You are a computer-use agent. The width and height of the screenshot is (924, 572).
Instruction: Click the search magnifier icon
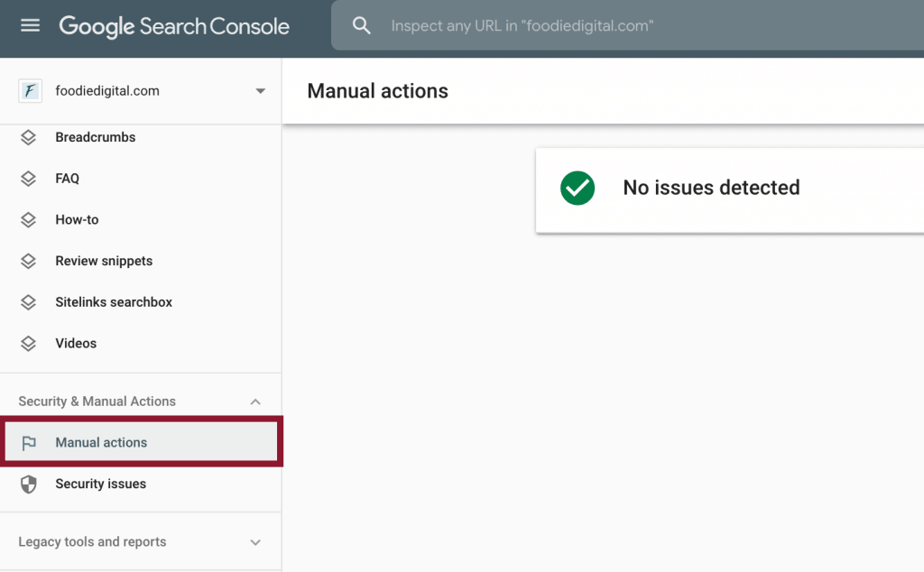[x=362, y=26]
